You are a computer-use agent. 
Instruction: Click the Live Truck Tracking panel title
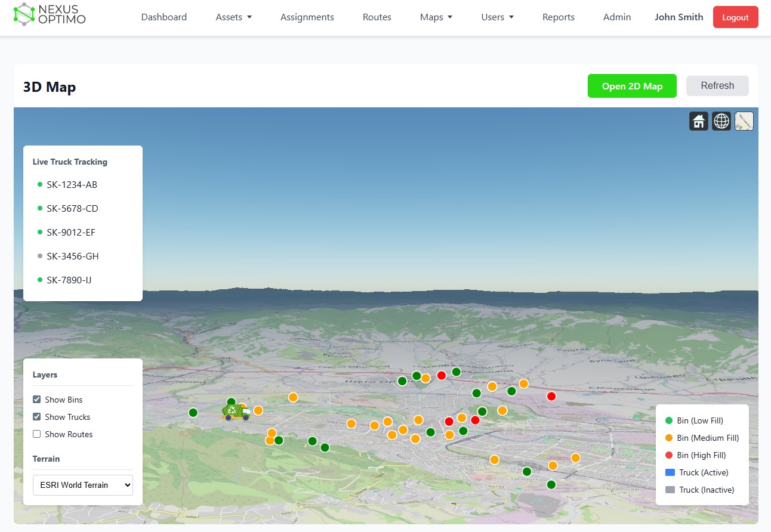pyautogui.click(x=70, y=162)
